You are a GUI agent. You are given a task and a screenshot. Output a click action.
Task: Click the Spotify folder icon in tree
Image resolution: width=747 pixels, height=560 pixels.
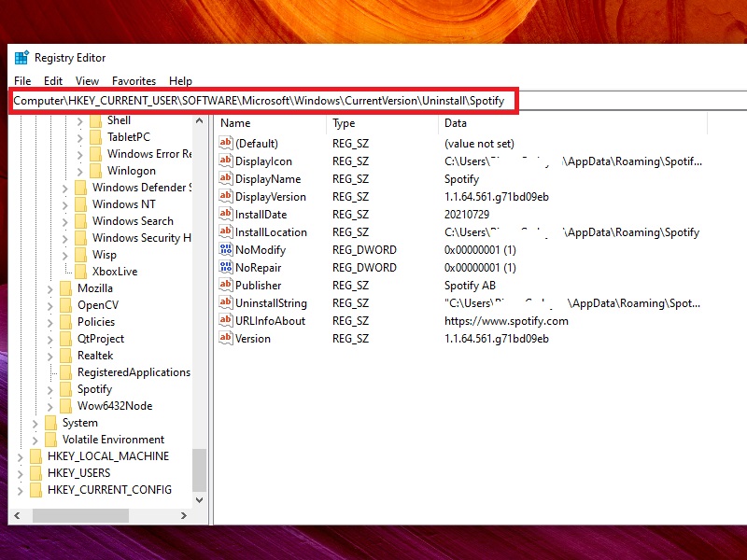pos(65,389)
